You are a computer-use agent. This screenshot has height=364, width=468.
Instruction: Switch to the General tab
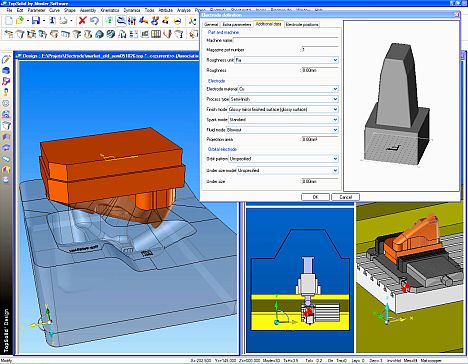click(211, 25)
